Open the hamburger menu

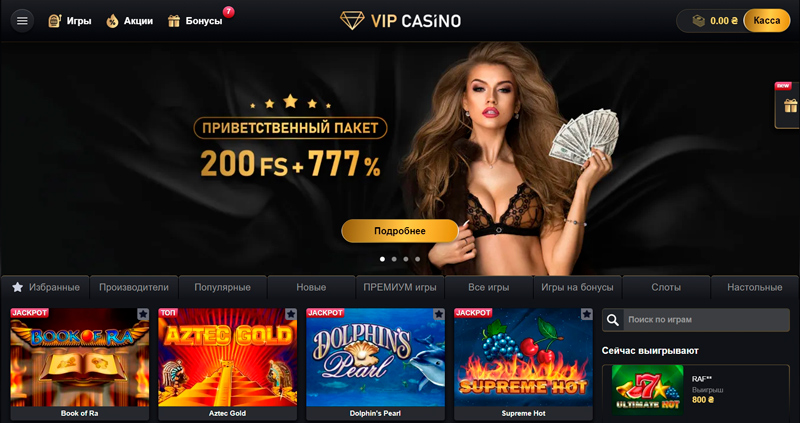click(x=22, y=21)
